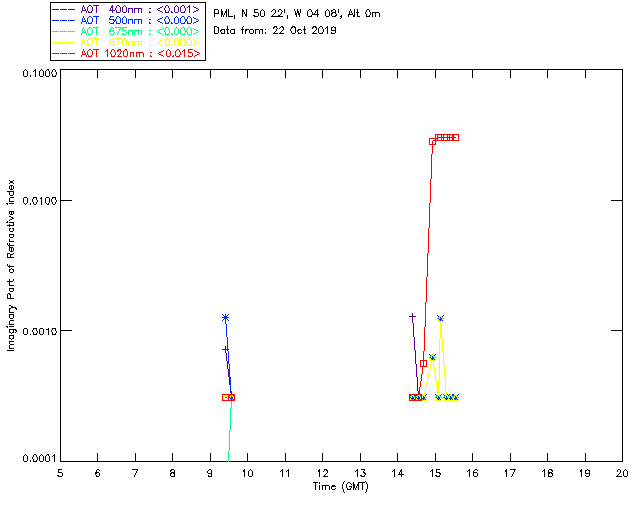Click the AOT 1020nm legend entry

pyautogui.click(x=126, y=53)
